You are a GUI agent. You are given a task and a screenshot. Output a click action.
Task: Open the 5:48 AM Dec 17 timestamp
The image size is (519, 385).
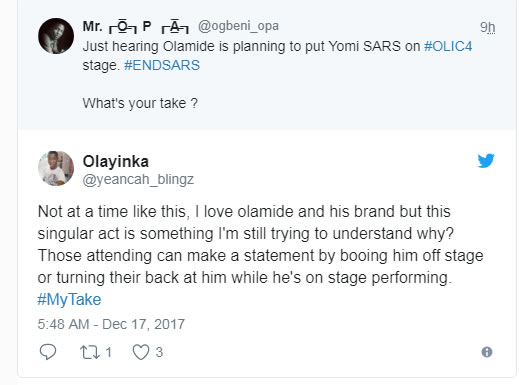point(111,324)
